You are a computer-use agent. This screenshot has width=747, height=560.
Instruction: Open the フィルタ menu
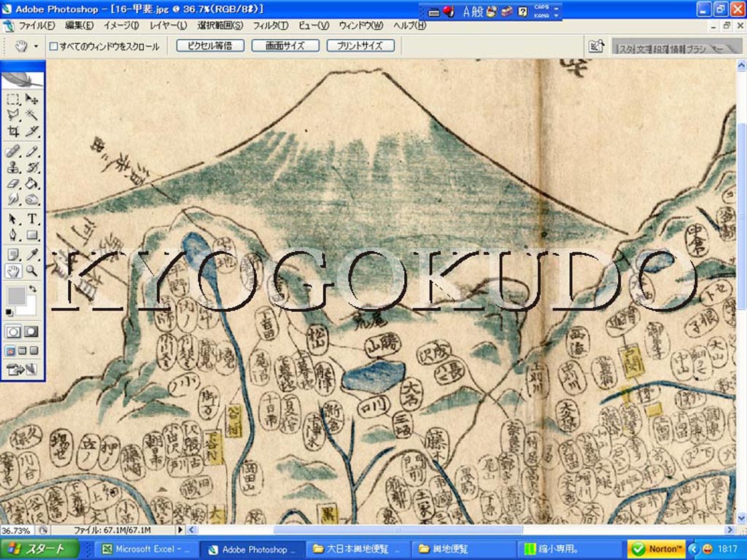(x=270, y=26)
